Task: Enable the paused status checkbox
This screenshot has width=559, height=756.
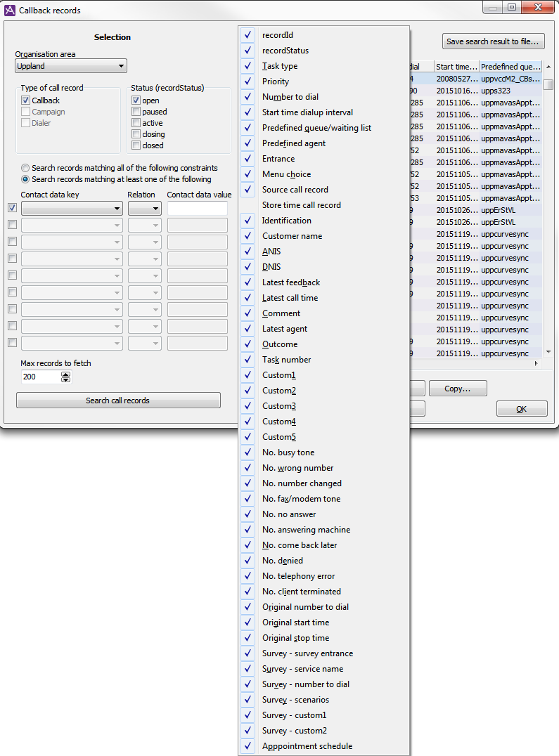Action: tap(136, 112)
